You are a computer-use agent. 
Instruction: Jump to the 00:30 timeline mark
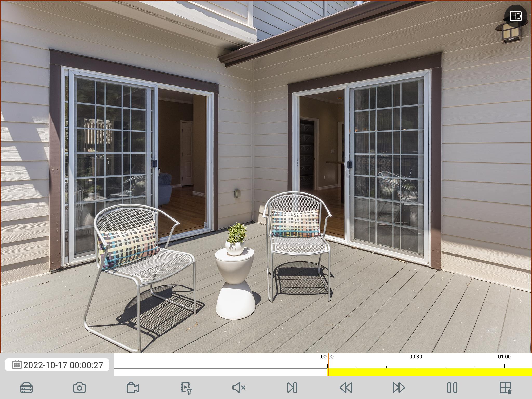click(x=416, y=357)
